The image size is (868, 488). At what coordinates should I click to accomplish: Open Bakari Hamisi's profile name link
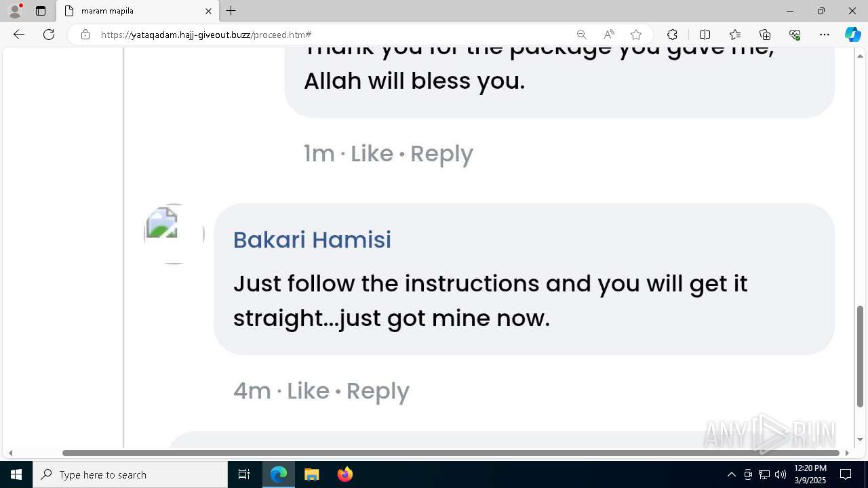(312, 240)
